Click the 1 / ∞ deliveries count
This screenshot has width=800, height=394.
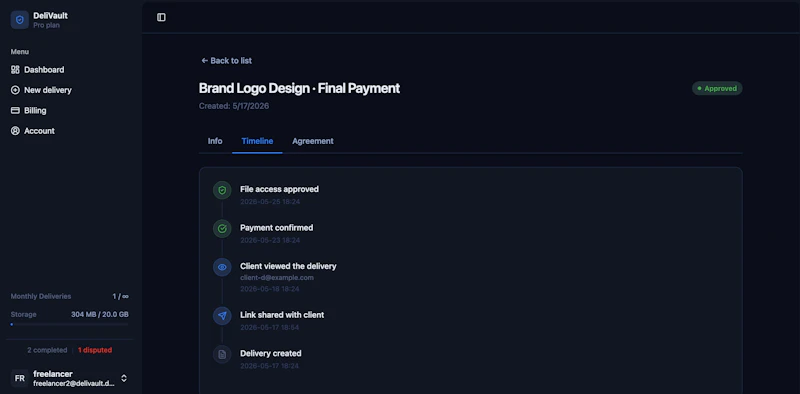click(x=120, y=296)
